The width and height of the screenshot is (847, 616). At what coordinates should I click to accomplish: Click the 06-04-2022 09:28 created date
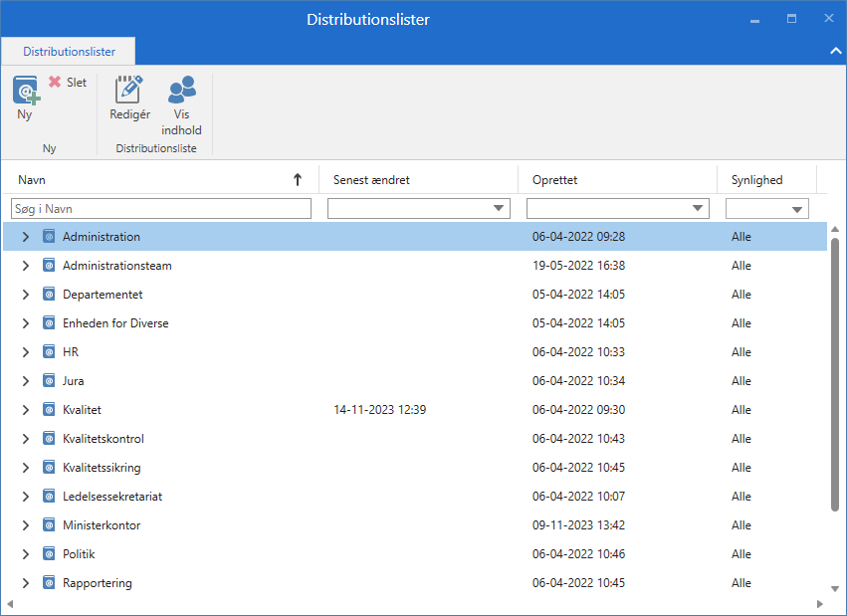pos(578,237)
